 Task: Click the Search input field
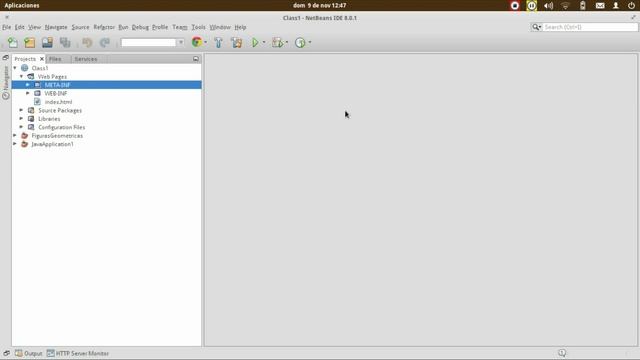[x=590, y=27]
